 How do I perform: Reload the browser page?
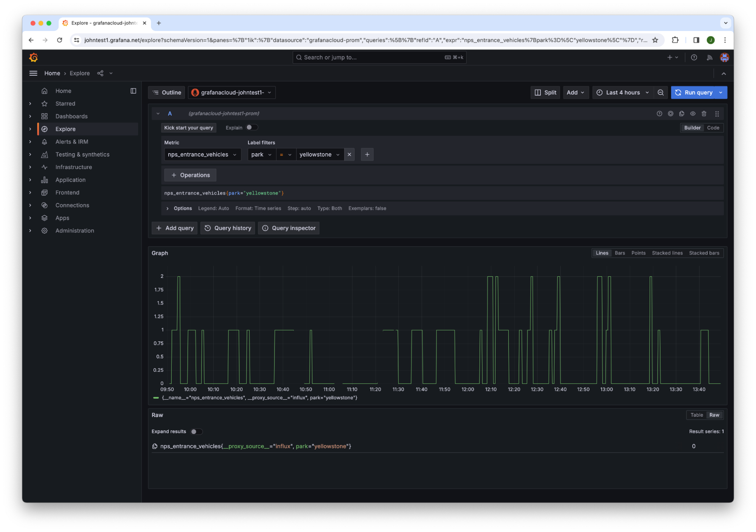coord(60,40)
